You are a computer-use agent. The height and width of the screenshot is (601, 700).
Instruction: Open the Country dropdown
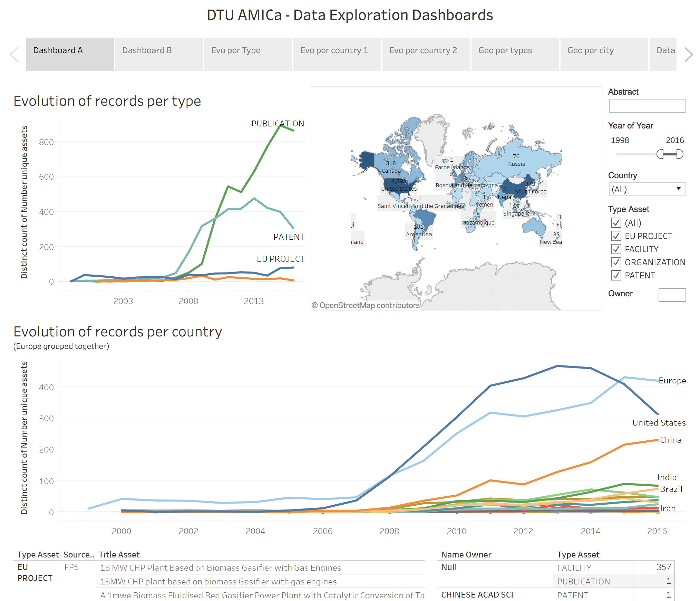coord(647,189)
